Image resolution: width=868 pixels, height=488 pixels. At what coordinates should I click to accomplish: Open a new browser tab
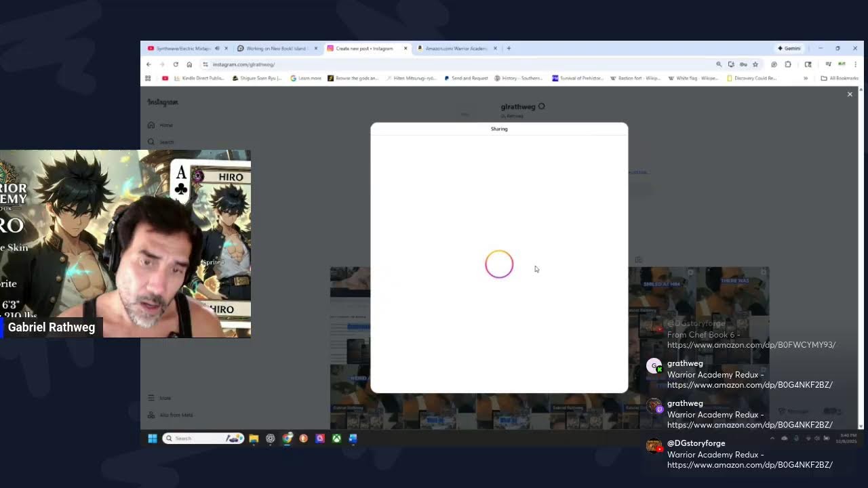coord(509,48)
